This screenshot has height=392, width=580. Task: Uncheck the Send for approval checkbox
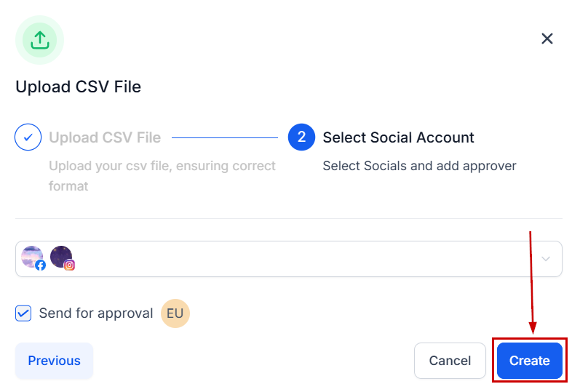tap(23, 313)
